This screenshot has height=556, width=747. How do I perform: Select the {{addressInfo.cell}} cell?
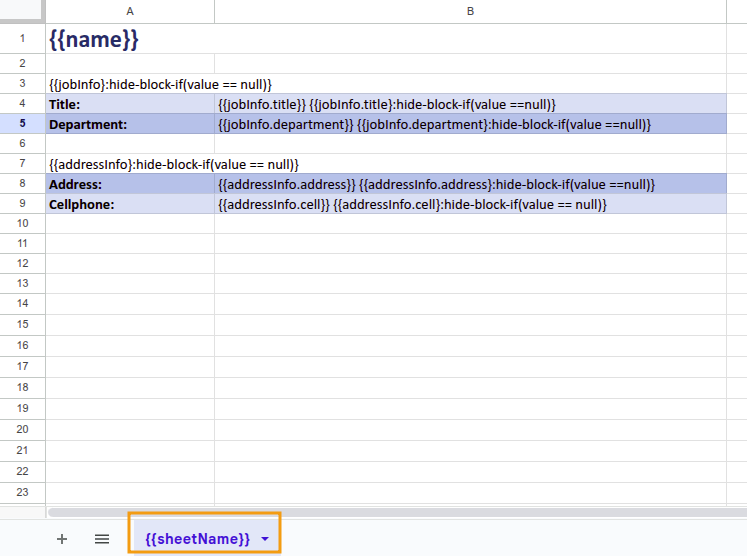pos(470,204)
